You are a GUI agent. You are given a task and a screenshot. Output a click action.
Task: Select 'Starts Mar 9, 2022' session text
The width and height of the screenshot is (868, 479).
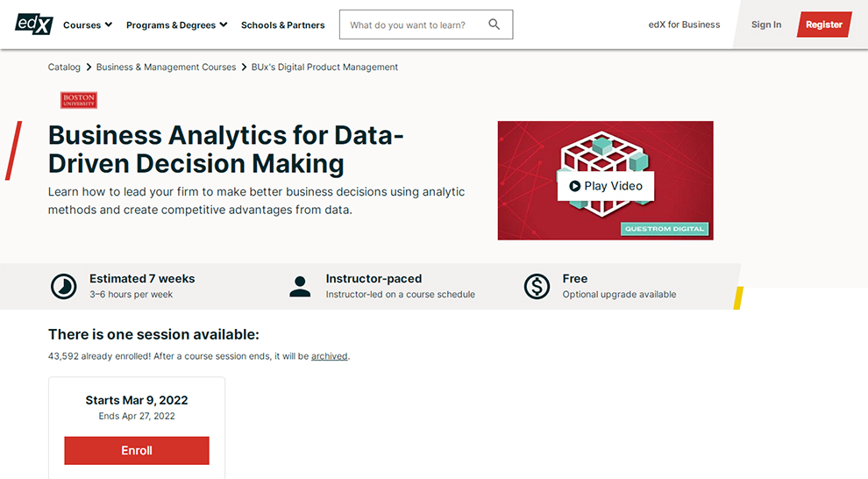[x=137, y=400]
